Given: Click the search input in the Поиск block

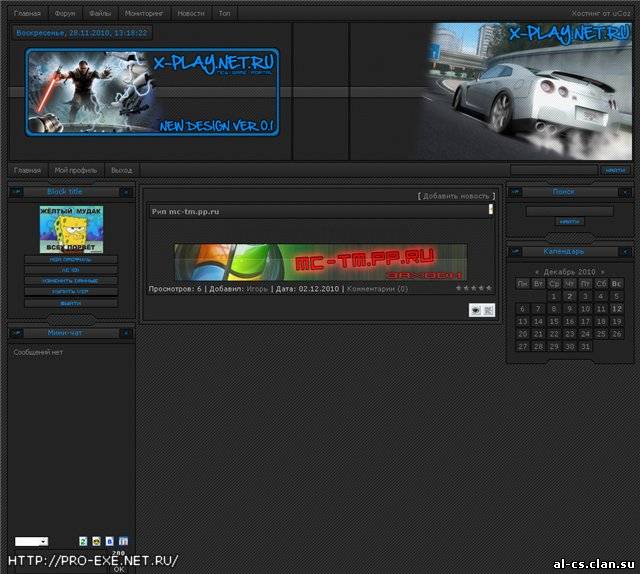Looking at the screenshot, I should (569, 211).
